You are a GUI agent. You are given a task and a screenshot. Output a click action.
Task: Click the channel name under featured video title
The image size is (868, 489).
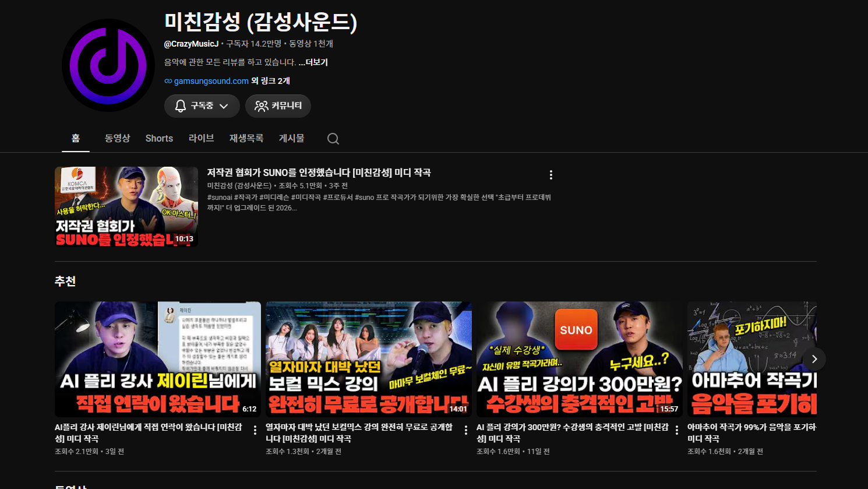[239, 186]
